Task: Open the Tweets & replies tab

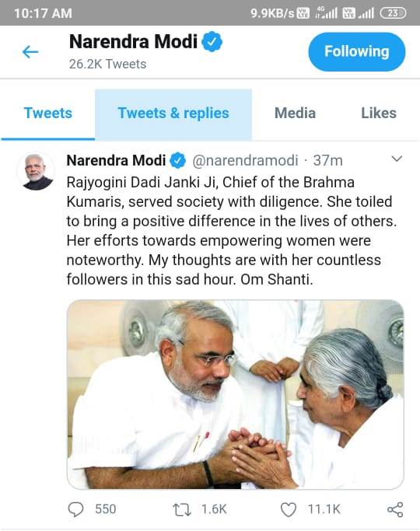Action: click(x=173, y=113)
